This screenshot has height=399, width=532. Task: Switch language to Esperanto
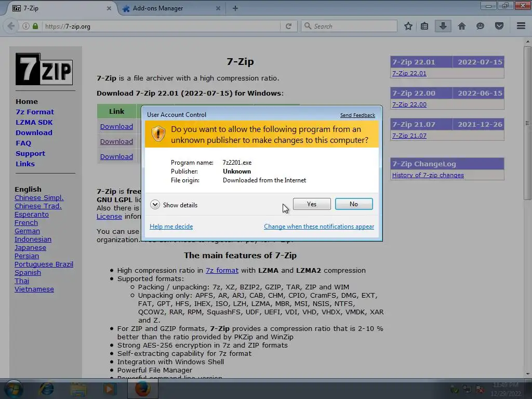(32, 215)
